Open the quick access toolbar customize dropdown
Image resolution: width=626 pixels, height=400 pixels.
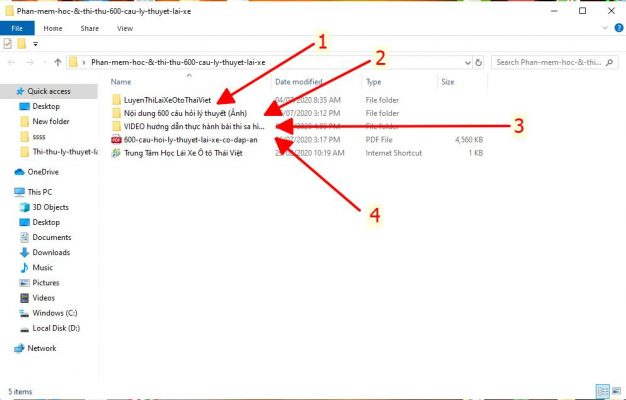[37, 44]
